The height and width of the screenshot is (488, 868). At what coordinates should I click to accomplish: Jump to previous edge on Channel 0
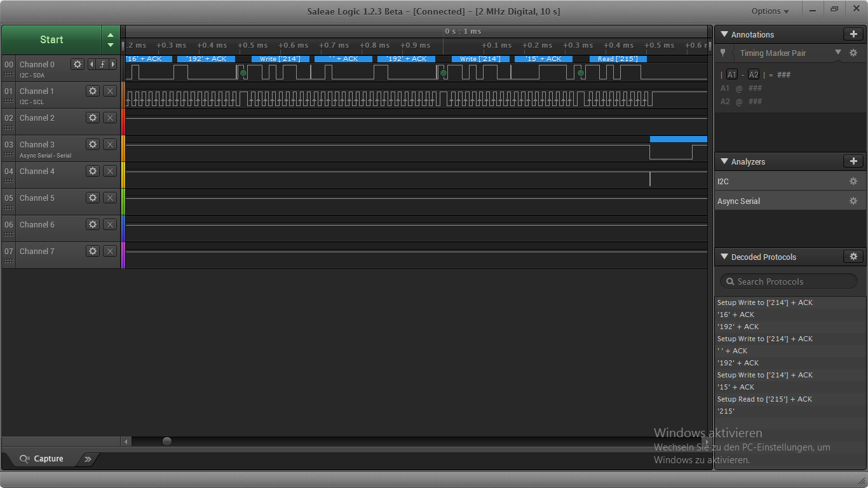coord(91,64)
